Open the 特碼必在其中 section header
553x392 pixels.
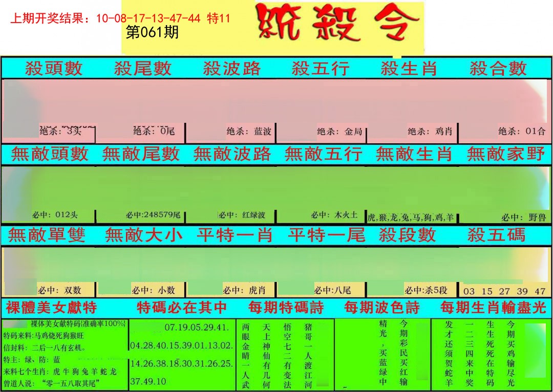[x=182, y=308]
